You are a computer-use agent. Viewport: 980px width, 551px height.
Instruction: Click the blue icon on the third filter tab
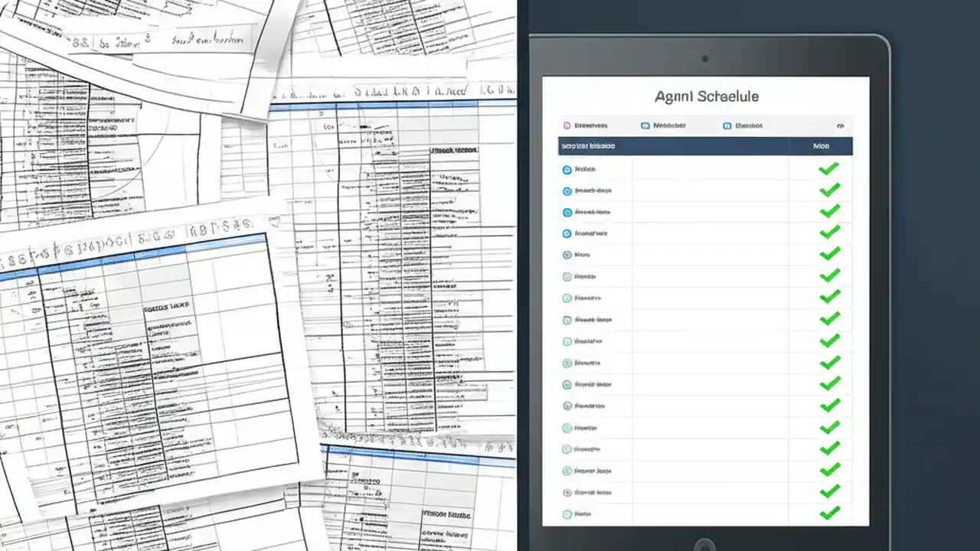coord(726,125)
